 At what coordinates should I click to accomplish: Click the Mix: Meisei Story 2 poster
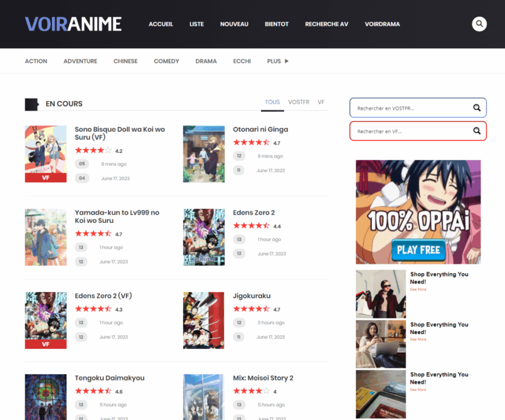point(204,397)
